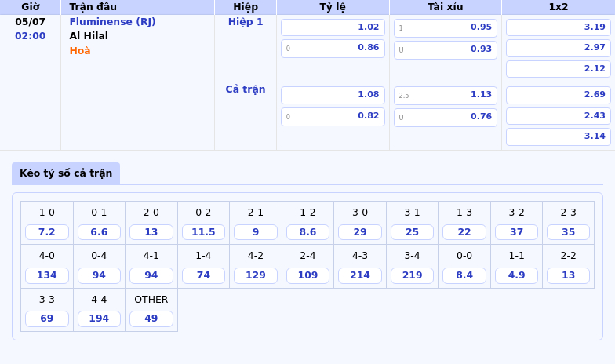Select the Hiệp 1 row label

tap(246, 22)
